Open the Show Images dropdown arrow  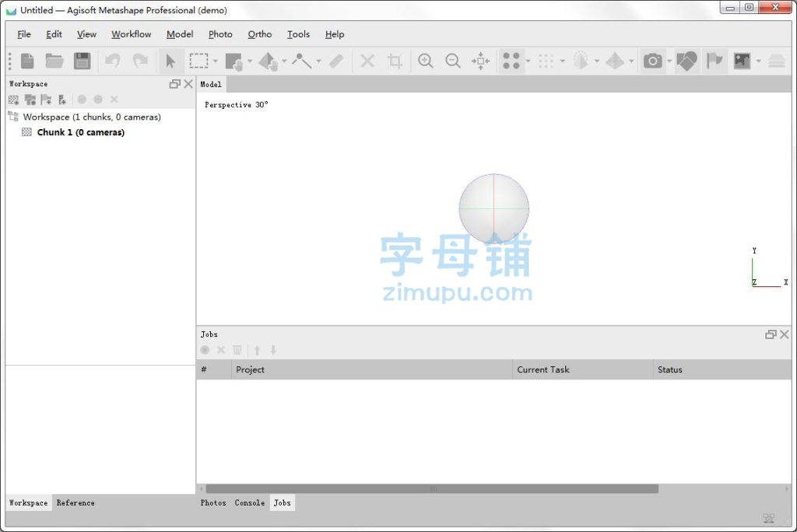pos(758,61)
